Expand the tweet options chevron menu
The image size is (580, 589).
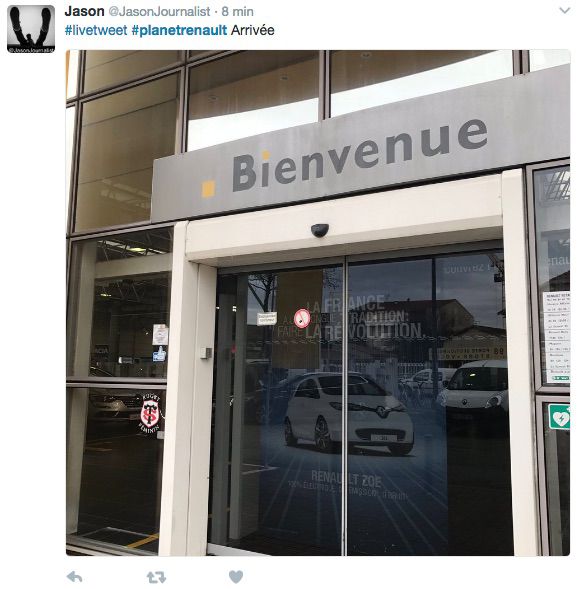click(x=565, y=11)
